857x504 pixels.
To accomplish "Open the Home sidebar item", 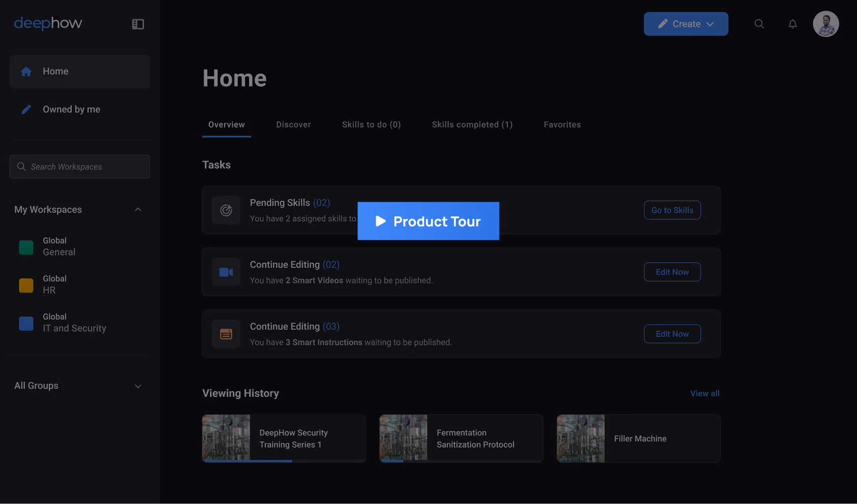I will 80,72.
